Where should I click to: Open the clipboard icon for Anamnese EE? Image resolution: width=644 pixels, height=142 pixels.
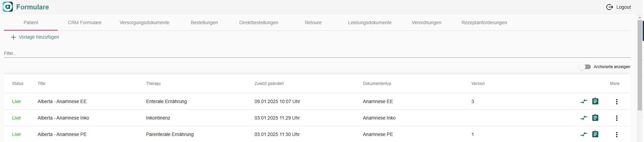click(x=595, y=101)
